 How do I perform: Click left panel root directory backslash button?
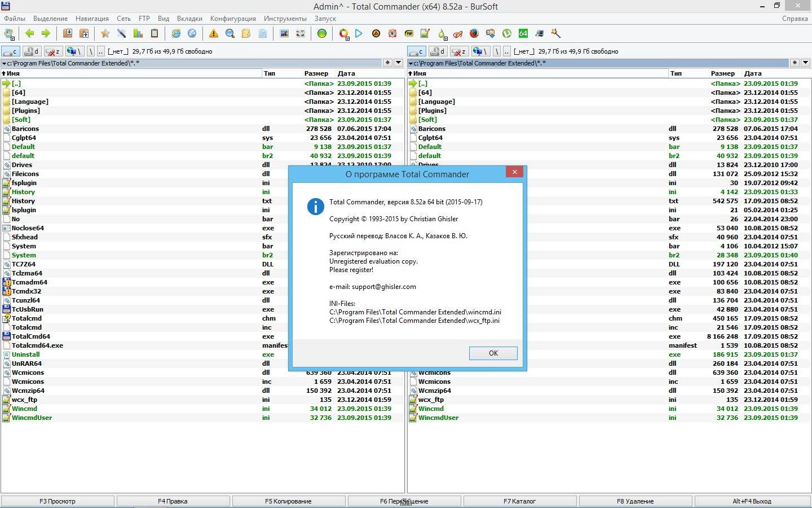click(x=90, y=51)
